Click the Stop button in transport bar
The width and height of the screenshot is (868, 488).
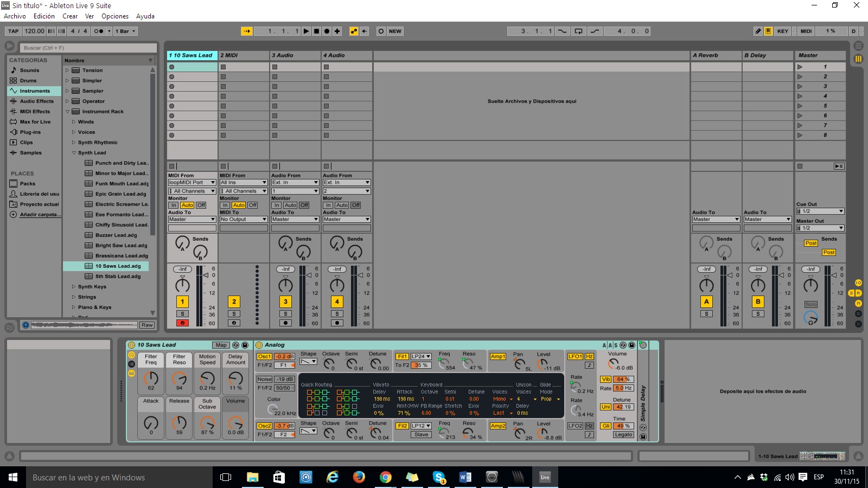(316, 31)
